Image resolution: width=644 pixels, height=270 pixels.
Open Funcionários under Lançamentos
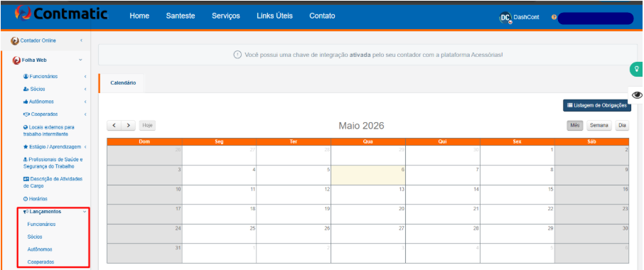pos(41,225)
